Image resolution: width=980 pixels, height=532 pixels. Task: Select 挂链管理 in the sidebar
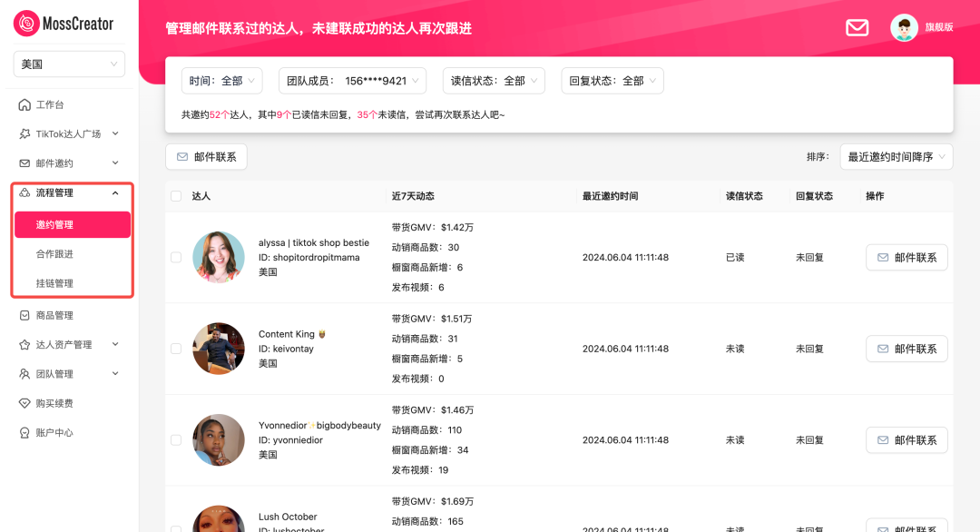[54, 283]
